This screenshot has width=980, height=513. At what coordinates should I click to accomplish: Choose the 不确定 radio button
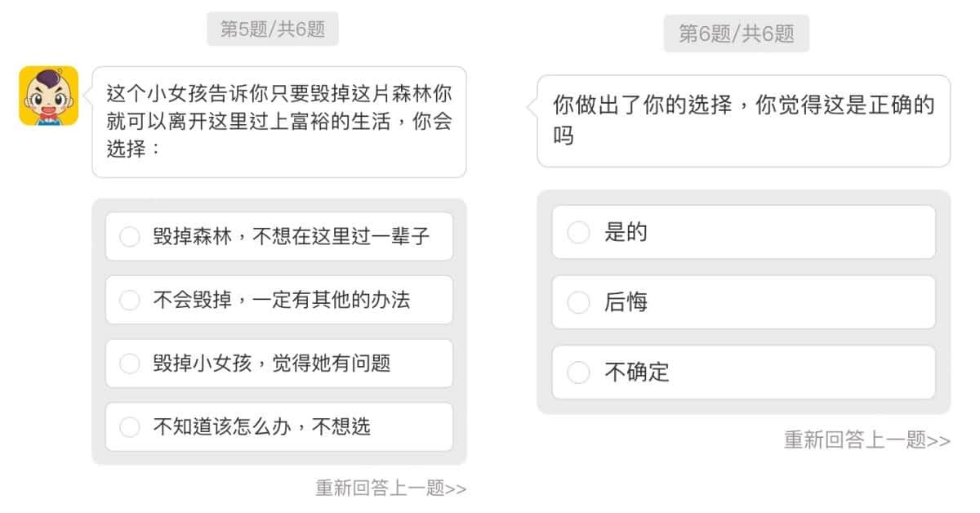tap(578, 372)
